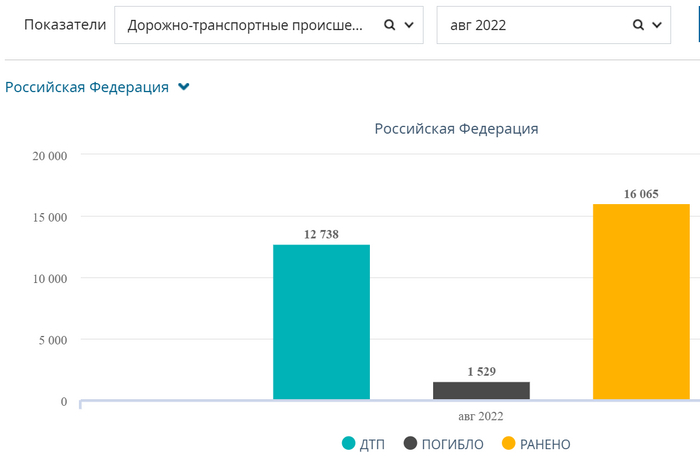Click the dark gray ПОГИБЛО bar
Viewport: 700px width, 460px height.
[x=481, y=390]
